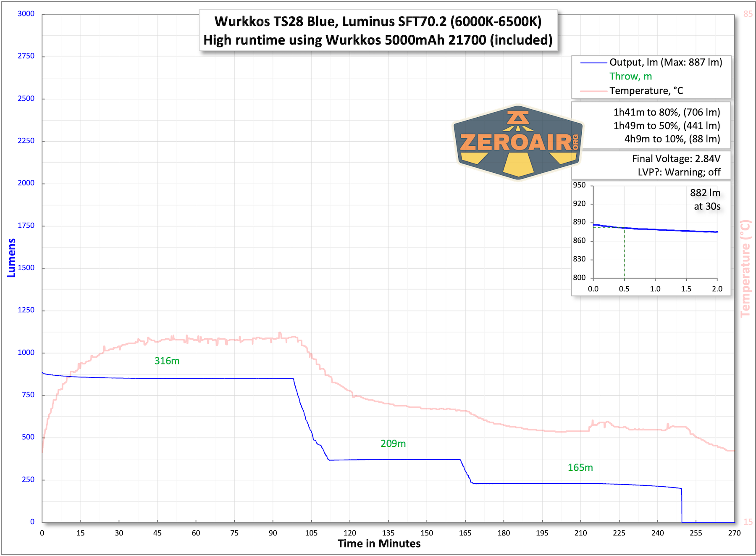Click the '1h41m to 80%, (706 lm)' text
This screenshot has height=556, width=756.
[667, 112]
